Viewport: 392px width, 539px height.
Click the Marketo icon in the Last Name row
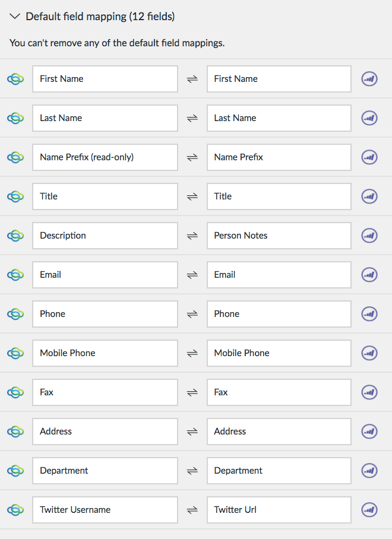pos(369,118)
